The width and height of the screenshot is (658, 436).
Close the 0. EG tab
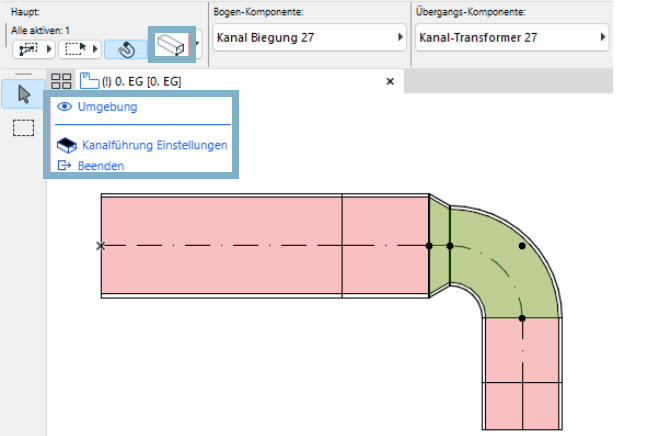tap(390, 81)
